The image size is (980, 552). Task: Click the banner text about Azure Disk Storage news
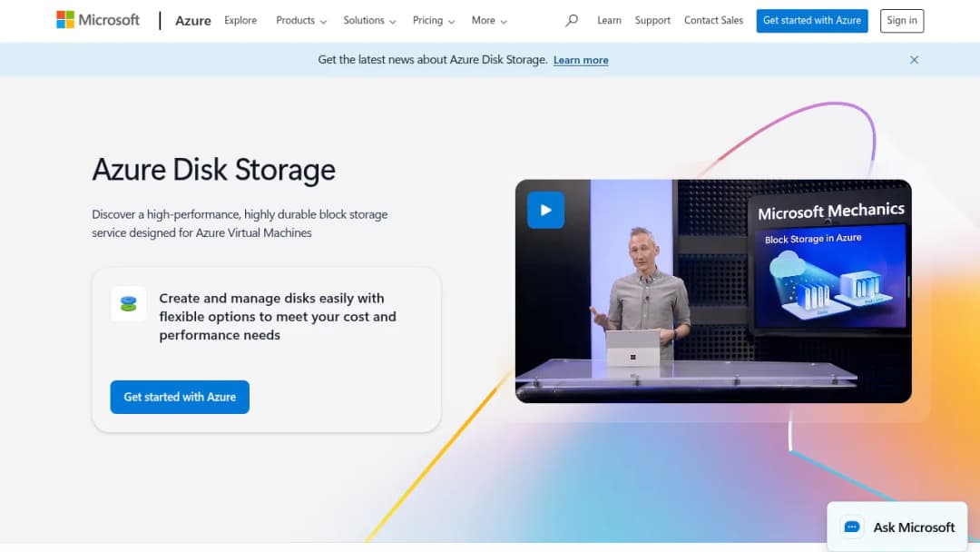coord(433,60)
